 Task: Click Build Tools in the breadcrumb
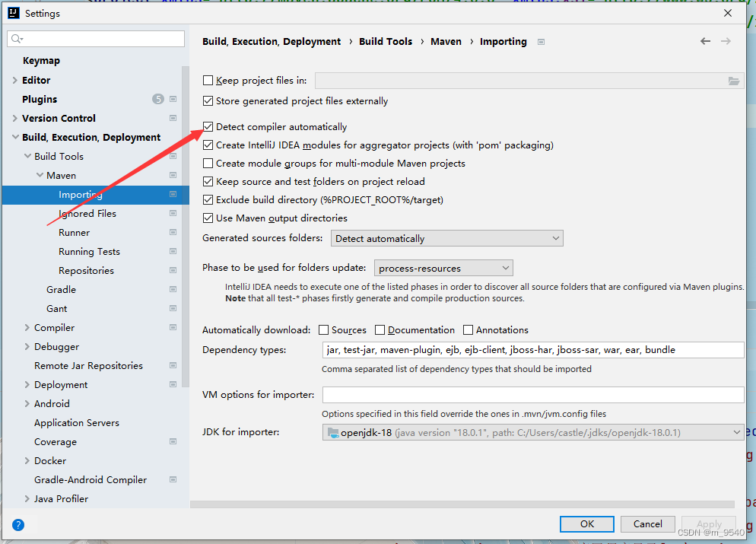point(386,42)
